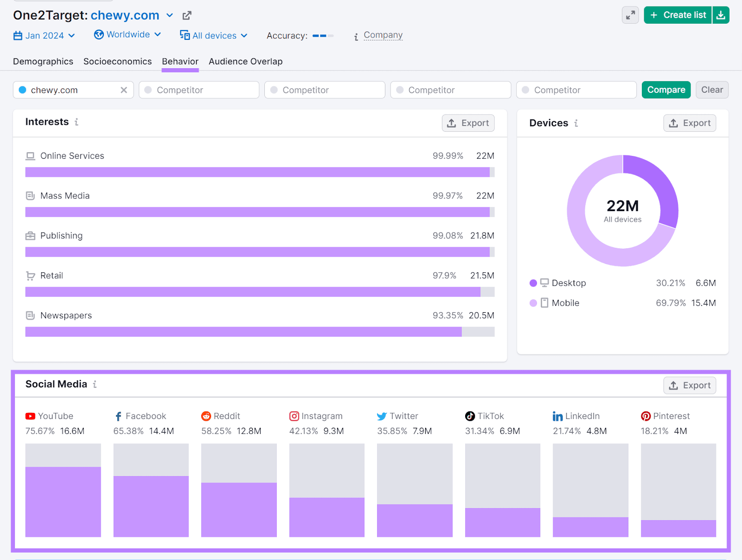The width and height of the screenshot is (742, 560).
Task: Open chewy.com via the external link icon
Action: point(186,15)
